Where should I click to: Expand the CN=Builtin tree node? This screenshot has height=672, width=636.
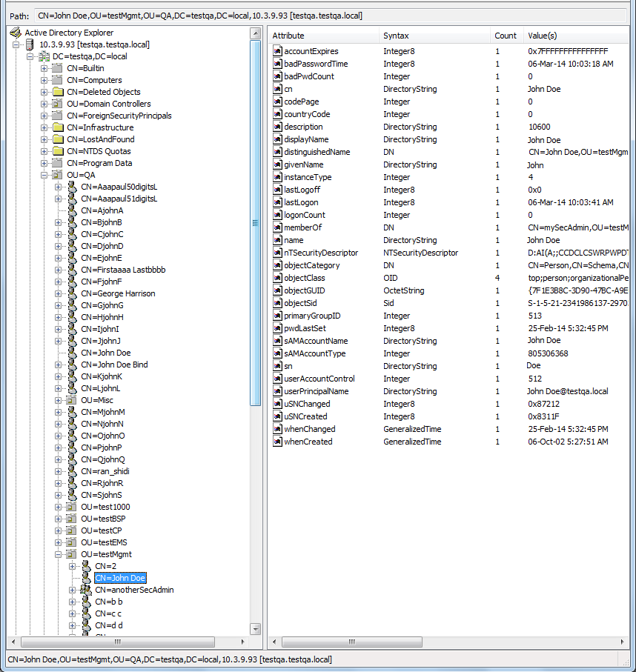coord(42,68)
